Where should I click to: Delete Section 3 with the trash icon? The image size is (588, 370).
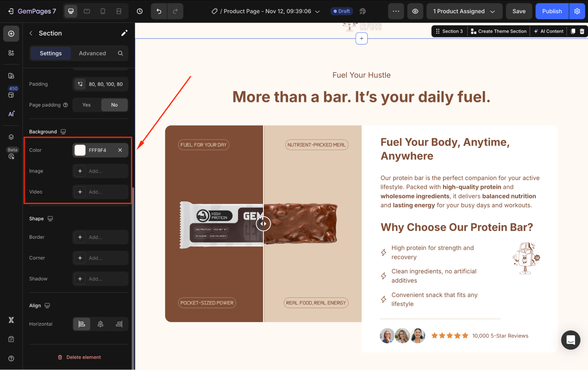pos(582,31)
